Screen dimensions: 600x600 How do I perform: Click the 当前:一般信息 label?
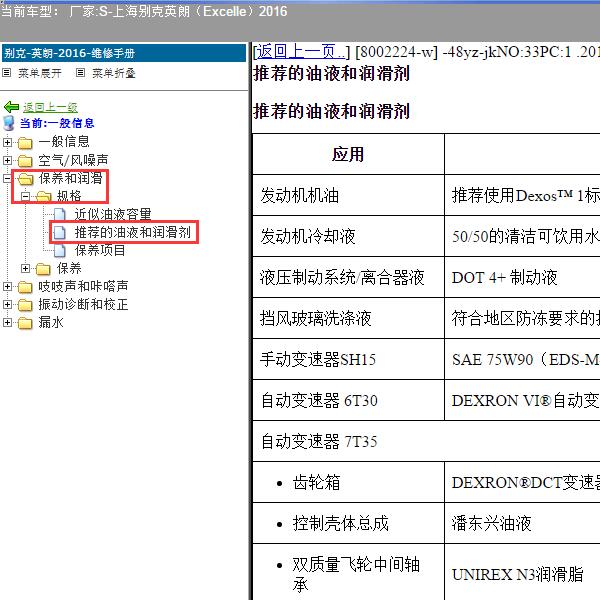tap(57, 123)
